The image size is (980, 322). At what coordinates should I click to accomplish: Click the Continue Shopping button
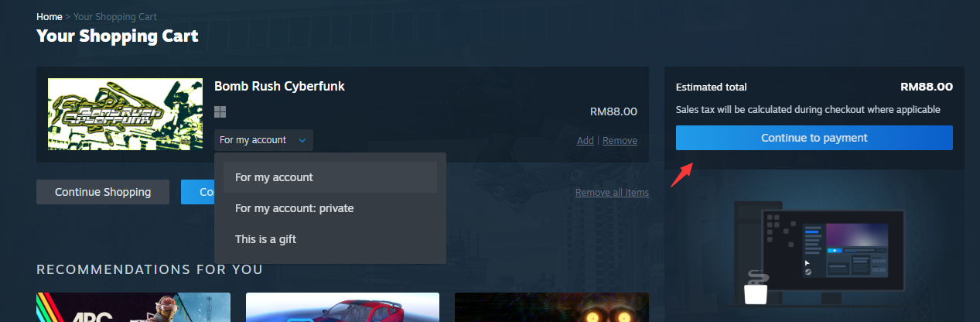tap(103, 192)
